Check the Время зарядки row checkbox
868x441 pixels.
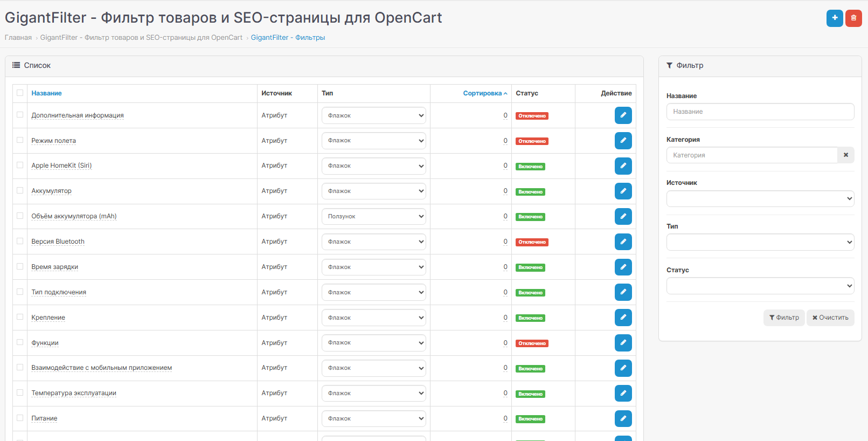click(x=20, y=267)
